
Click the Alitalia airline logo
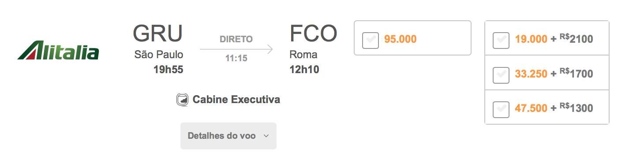58,50
